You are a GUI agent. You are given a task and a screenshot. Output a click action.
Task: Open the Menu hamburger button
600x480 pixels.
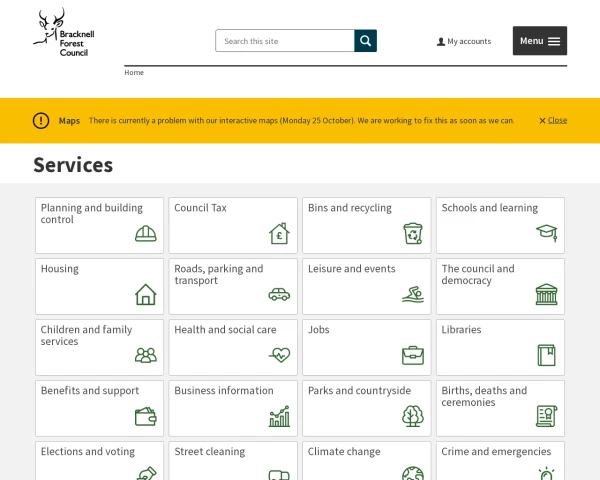tap(540, 41)
